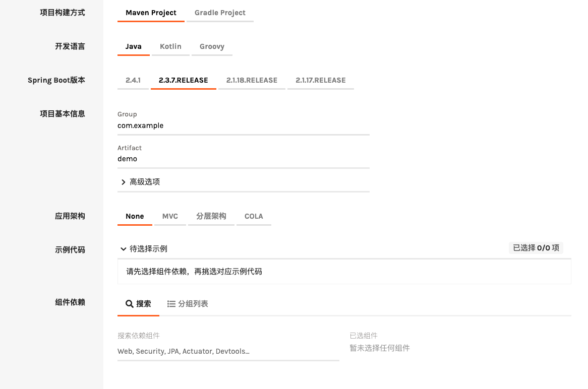Screen dimensions: 588x389
Task: Click the Spring Boot版本 section label
Action: click(56, 80)
